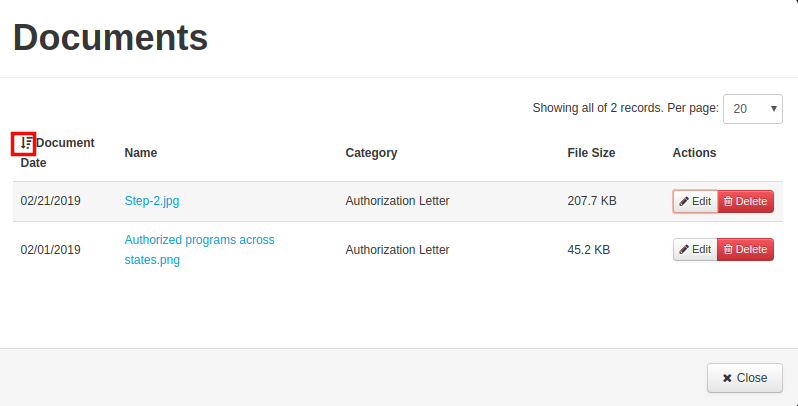Image resolution: width=798 pixels, height=406 pixels.
Task: Click the X icon on Close button
Action: click(727, 378)
